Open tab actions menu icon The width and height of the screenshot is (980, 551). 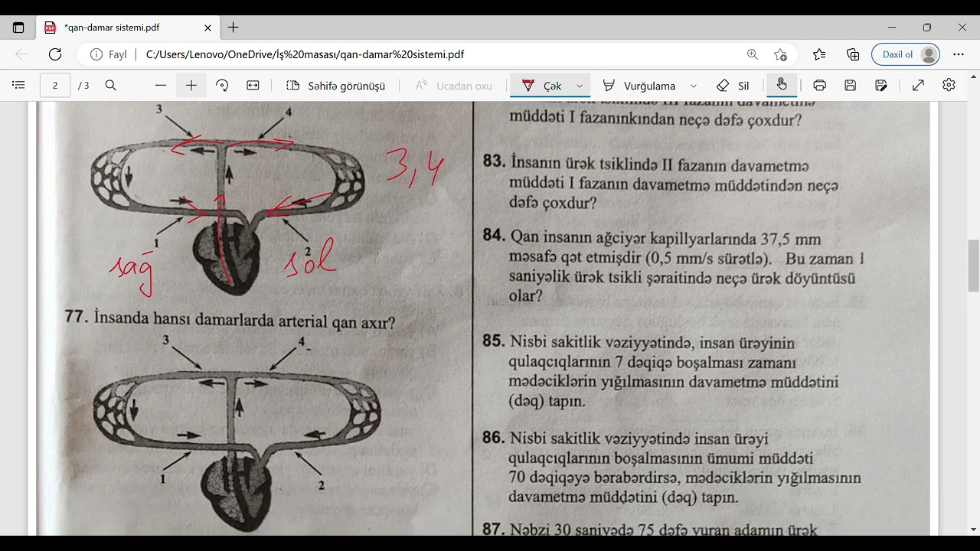coord(18,28)
